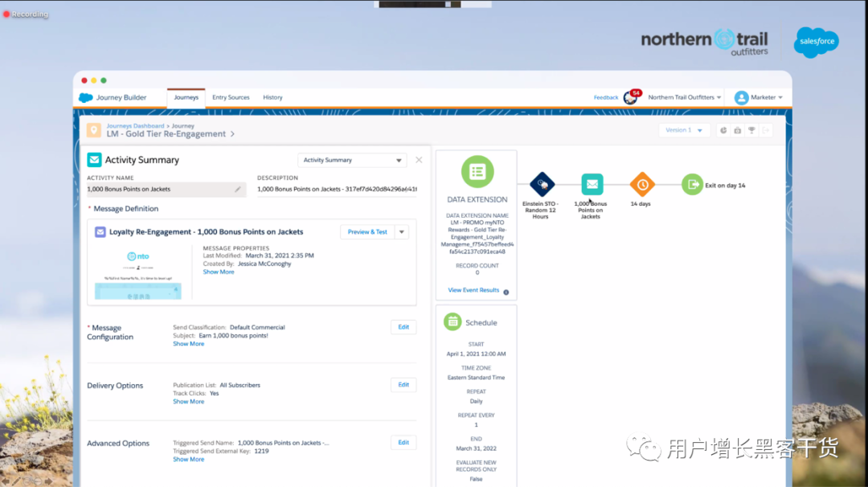Click the red Recording indicator dot

6,14
